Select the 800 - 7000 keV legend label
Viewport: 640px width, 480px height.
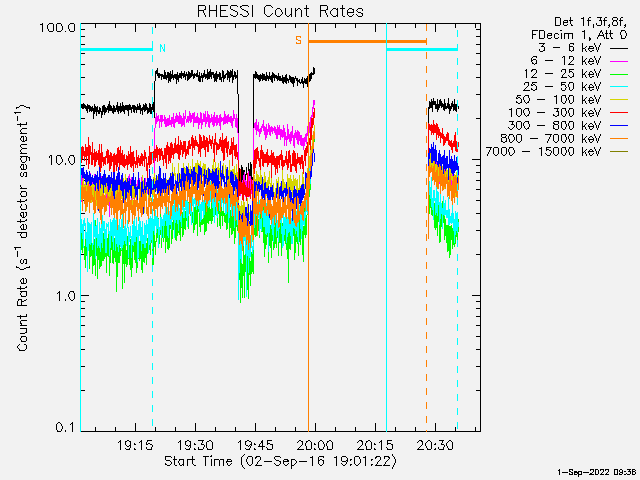[551, 139]
